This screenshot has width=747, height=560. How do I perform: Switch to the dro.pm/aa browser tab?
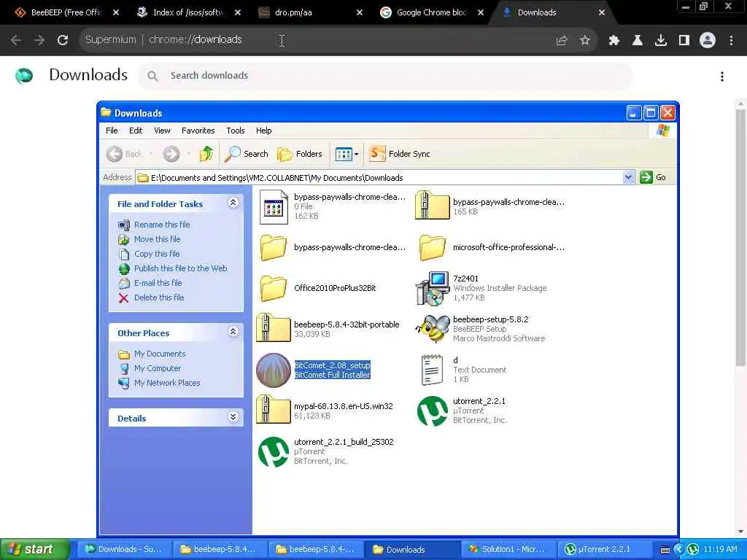pos(309,12)
